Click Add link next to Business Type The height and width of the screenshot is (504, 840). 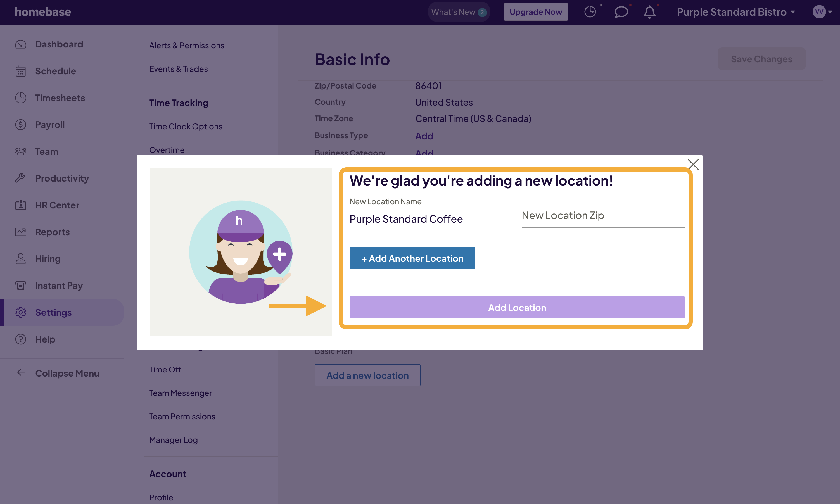pyautogui.click(x=424, y=136)
